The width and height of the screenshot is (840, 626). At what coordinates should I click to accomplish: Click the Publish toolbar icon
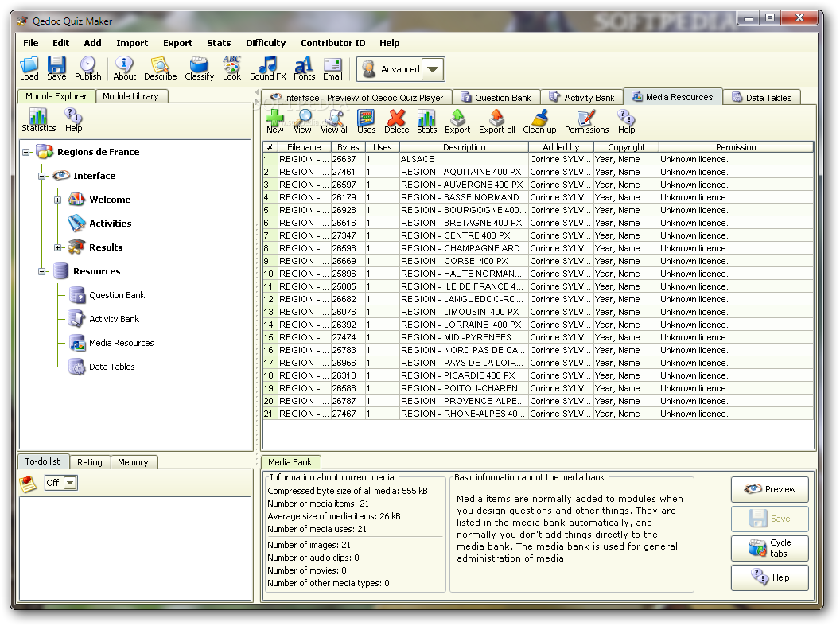point(87,68)
